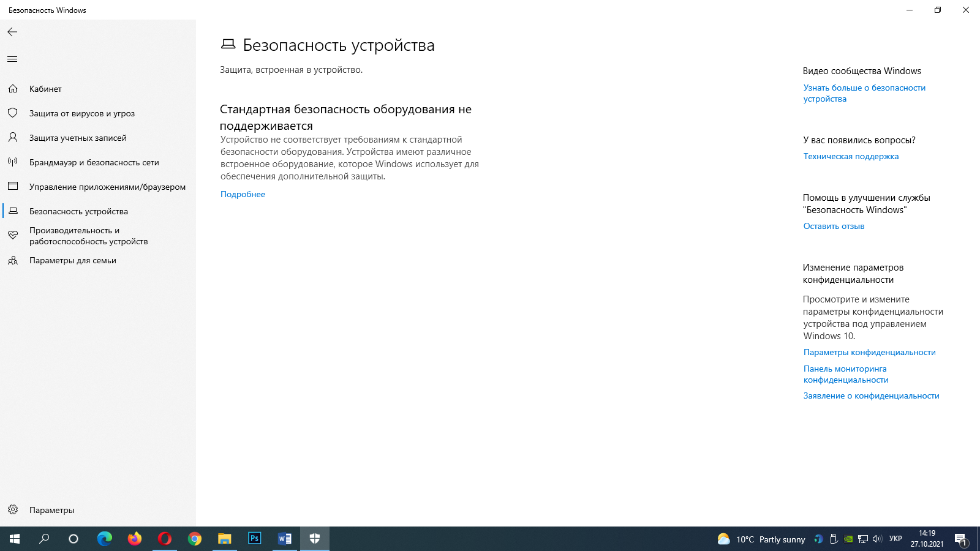Open Заявление о конфиденциальности link
Image resolution: width=980 pixels, height=551 pixels.
[871, 395]
